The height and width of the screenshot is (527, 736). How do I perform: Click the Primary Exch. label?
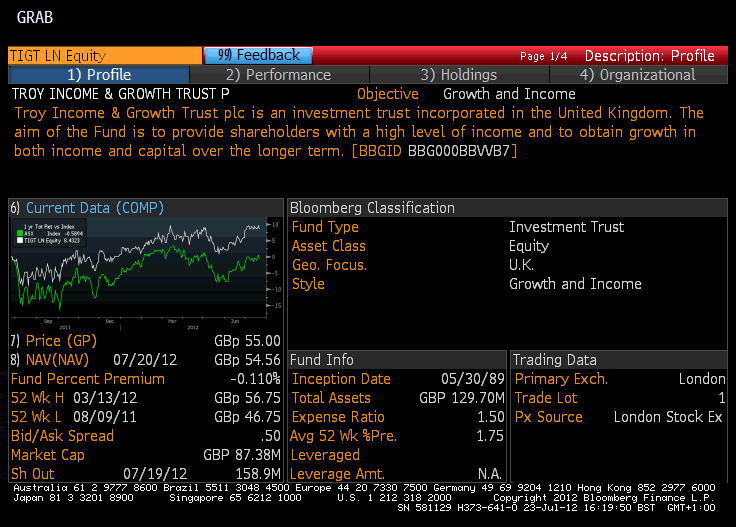tap(561, 379)
